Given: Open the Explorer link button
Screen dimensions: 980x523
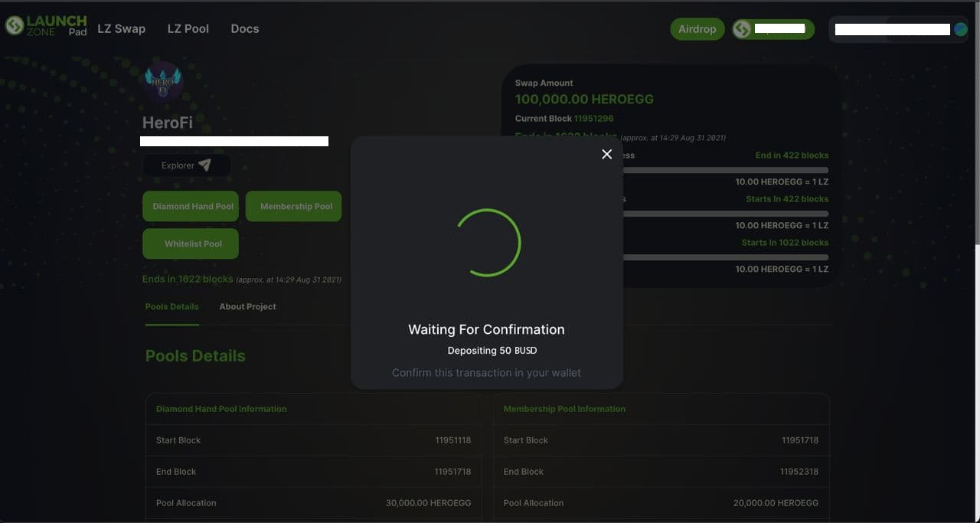Looking at the screenshot, I should pos(186,165).
